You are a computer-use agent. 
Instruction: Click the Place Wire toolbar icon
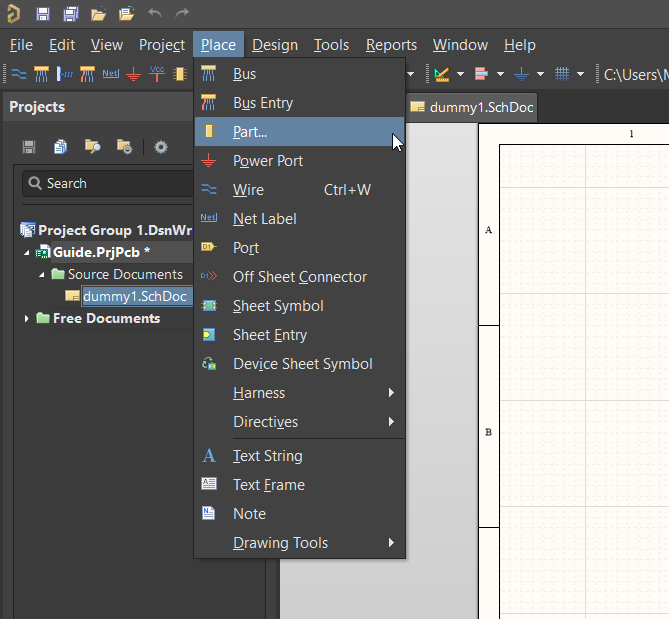(x=18, y=74)
